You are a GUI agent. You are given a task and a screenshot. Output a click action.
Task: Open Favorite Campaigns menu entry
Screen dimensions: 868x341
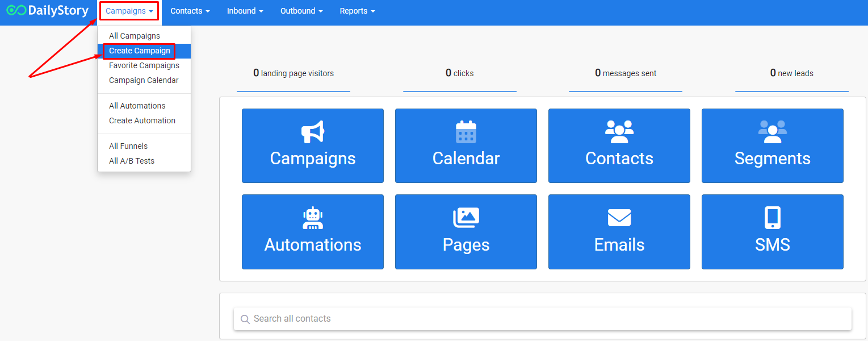click(x=144, y=65)
